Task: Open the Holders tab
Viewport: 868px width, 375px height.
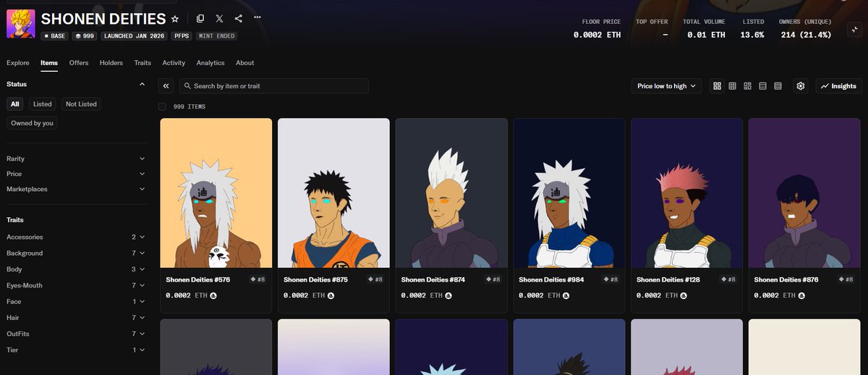Action: 111,63
